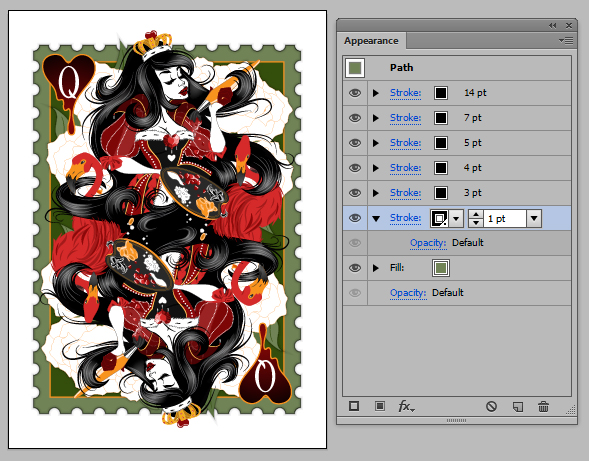Expand the 7 pt Stroke row triangle
This screenshot has height=461, width=589.
click(x=376, y=118)
